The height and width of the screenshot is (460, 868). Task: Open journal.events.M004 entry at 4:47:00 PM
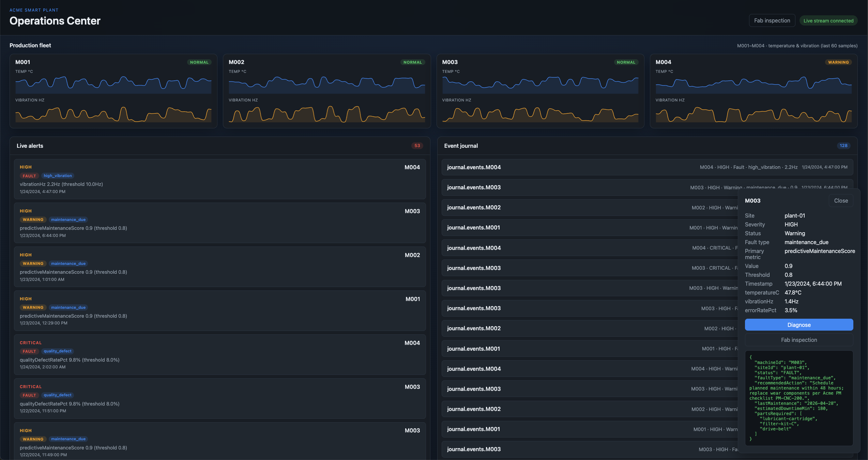tap(647, 167)
